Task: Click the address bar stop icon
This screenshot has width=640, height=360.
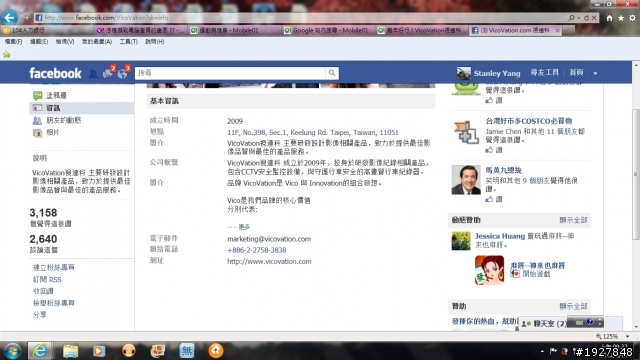Action: pyautogui.click(x=594, y=18)
